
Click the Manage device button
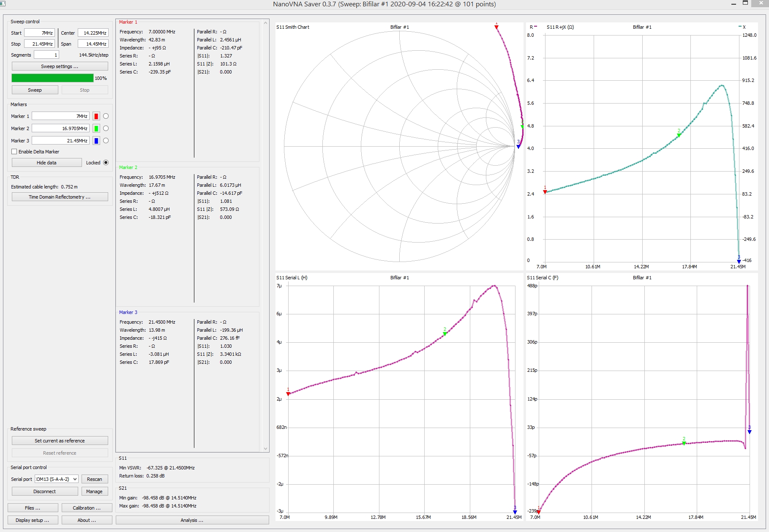[x=95, y=491]
